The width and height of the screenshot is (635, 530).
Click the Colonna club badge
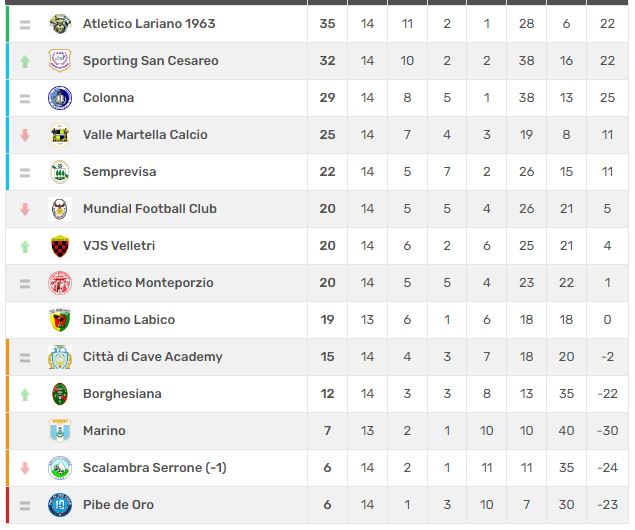[60, 98]
